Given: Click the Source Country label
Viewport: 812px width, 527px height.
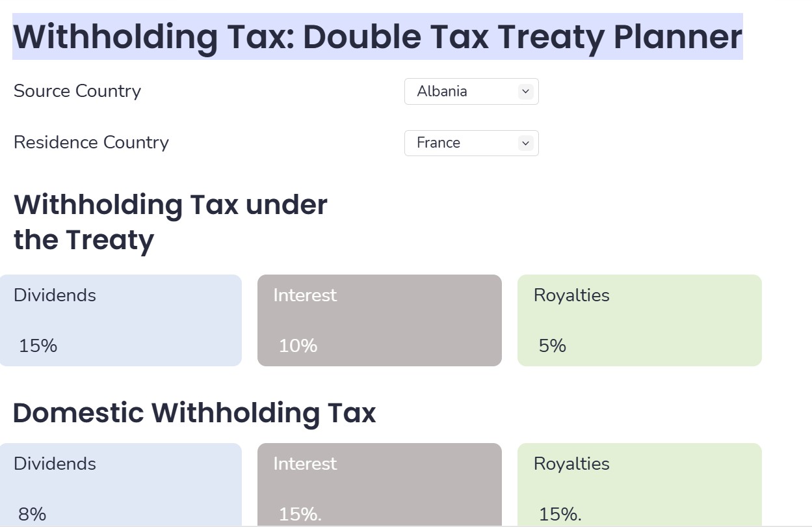Looking at the screenshot, I should (77, 91).
